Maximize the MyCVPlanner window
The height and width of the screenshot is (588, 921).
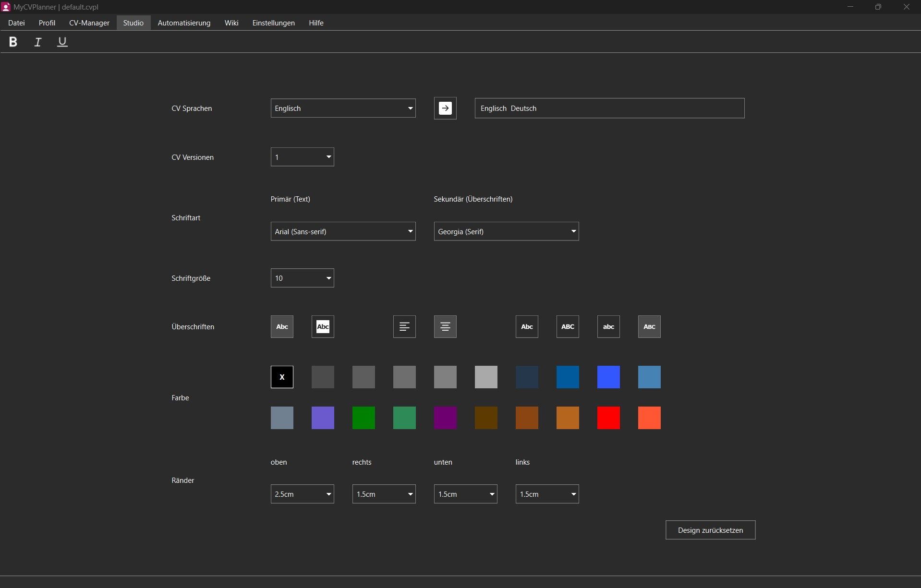878,7
